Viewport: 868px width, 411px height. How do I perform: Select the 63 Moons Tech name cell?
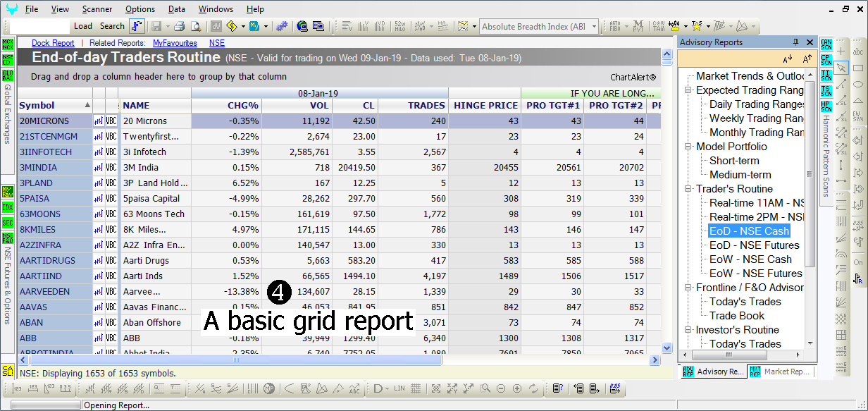[x=155, y=214]
